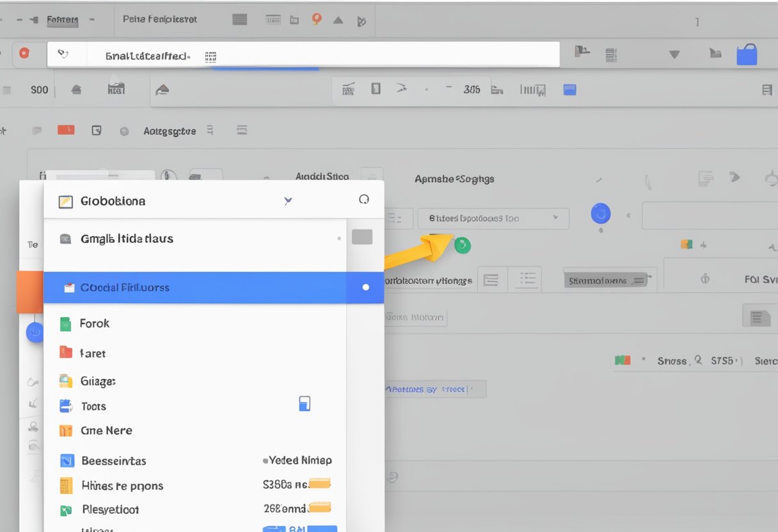
Task: Click the green circle indicator near yellow arrow
Action: (x=462, y=244)
